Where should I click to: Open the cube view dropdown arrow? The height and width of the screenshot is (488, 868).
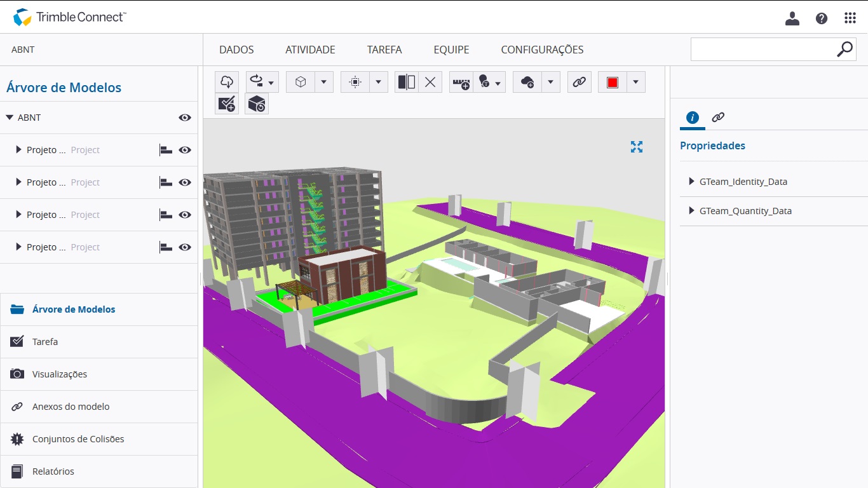[x=324, y=82]
